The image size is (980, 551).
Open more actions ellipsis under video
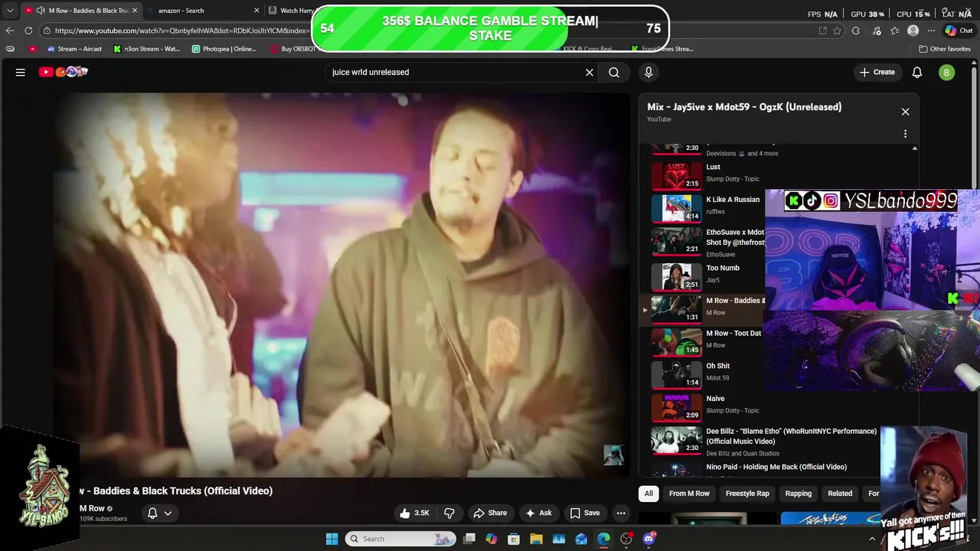click(622, 513)
